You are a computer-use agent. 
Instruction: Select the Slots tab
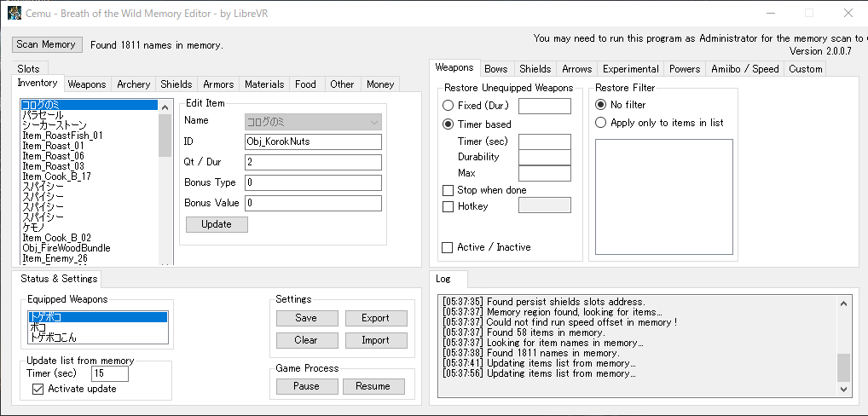(29, 68)
